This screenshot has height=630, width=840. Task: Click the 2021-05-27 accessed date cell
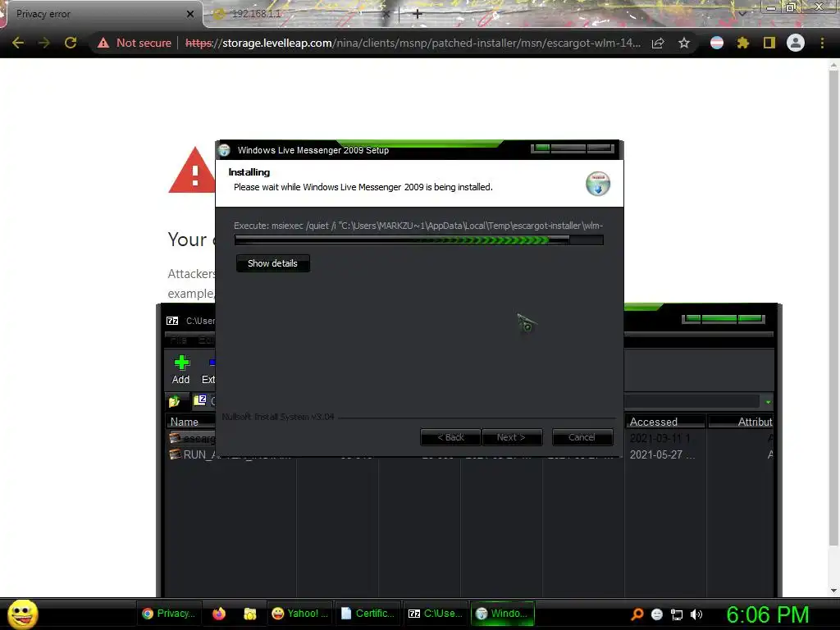click(x=662, y=454)
